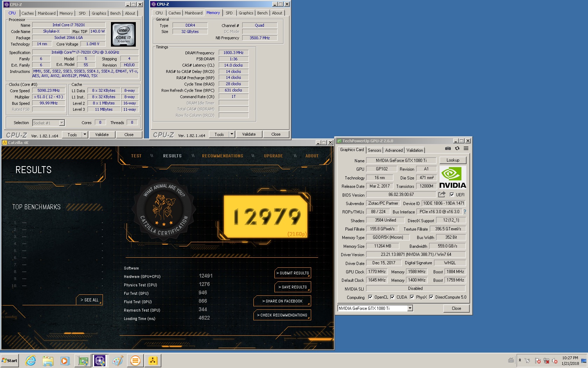Select RECOMMENDATIONS in Catzilla navigation
The image size is (588, 368).
[223, 156]
